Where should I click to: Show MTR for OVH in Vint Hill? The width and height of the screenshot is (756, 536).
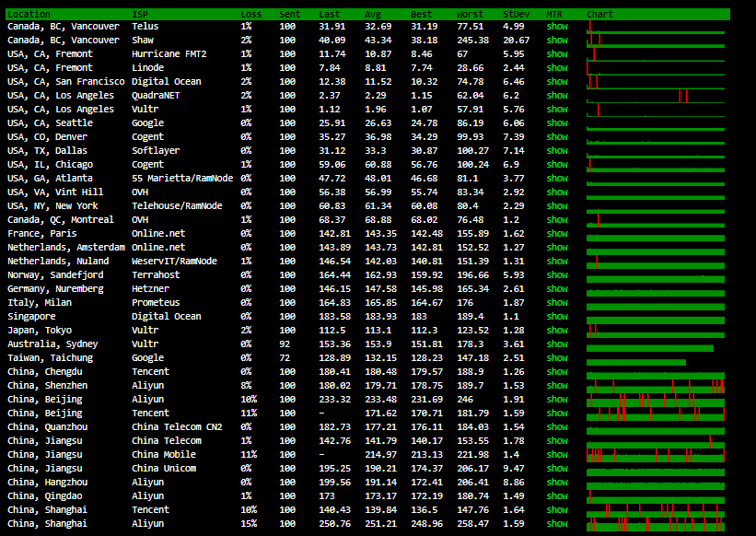point(557,192)
